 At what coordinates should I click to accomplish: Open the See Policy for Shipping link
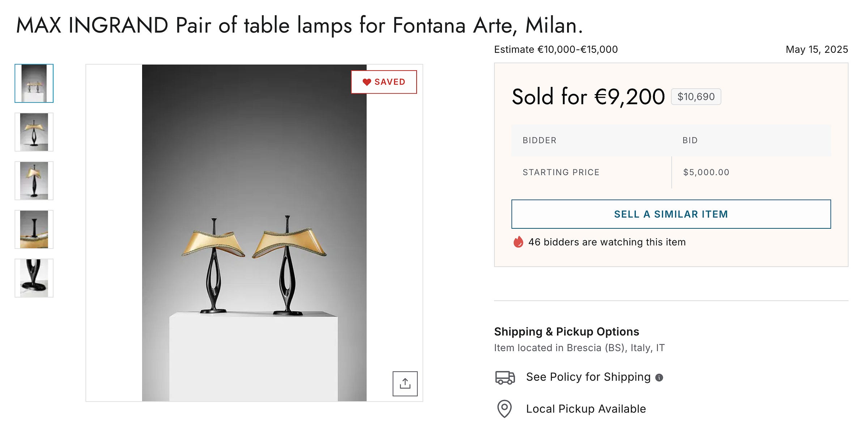[588, 377]
